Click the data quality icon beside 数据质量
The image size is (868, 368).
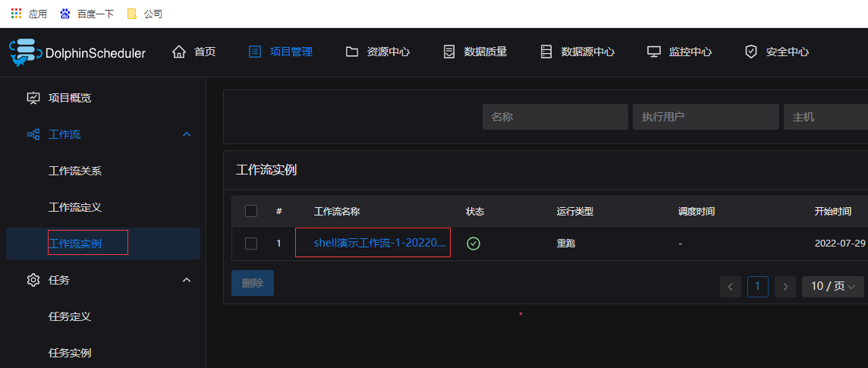[449, 52]
